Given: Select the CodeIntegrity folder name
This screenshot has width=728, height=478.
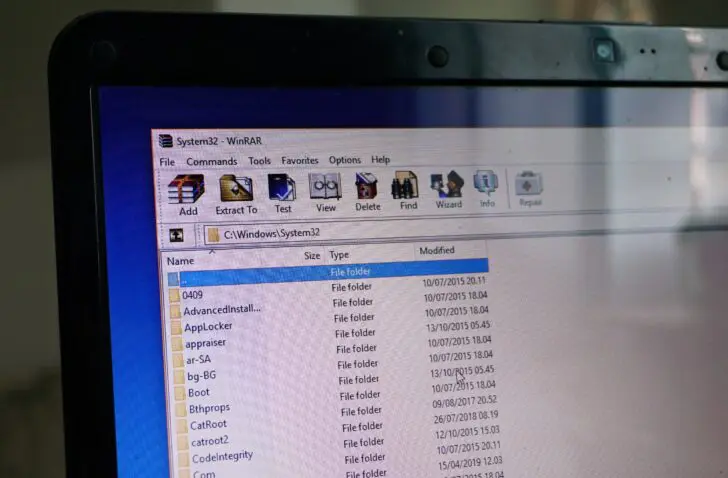Looking at the screenshot, I should [222, 457].
